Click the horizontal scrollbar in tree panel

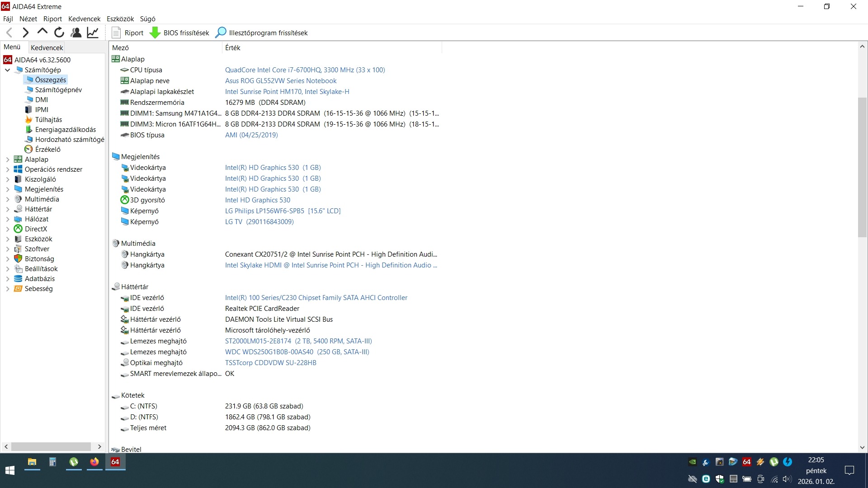51,446
